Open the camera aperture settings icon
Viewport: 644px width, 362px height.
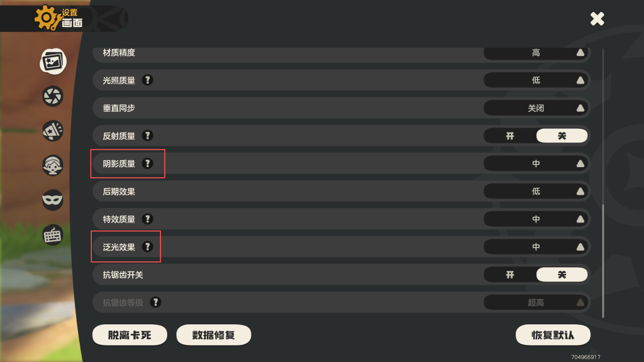point(53,96)
